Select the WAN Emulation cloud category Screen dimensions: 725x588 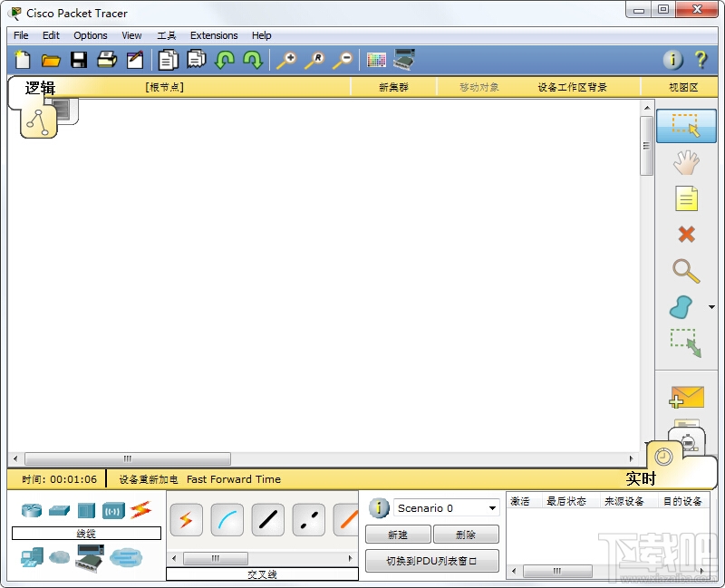pyautogui.click(x=59, y=557)
